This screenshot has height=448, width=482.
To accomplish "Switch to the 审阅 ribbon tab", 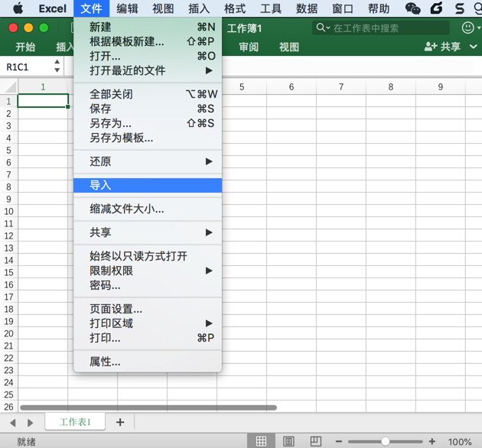I will point(249,47).
